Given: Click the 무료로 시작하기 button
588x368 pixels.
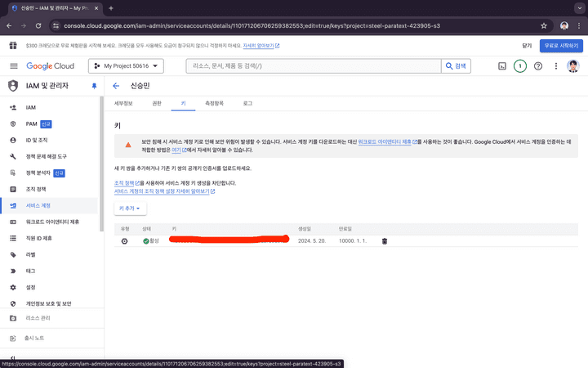Looking at the screenshot, I should [x=561, y=46].
